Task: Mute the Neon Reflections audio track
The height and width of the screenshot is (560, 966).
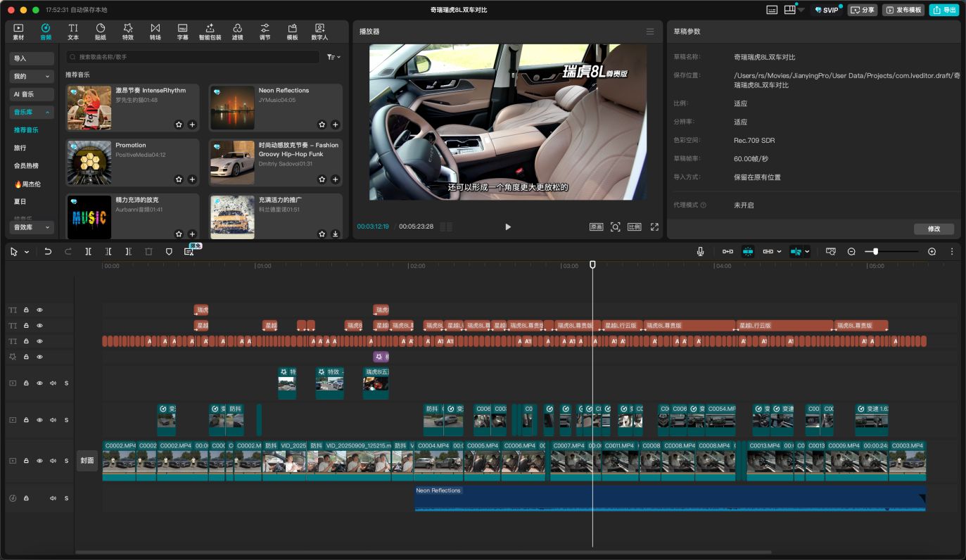Action: pyautogui.click(x=53, y=498)
